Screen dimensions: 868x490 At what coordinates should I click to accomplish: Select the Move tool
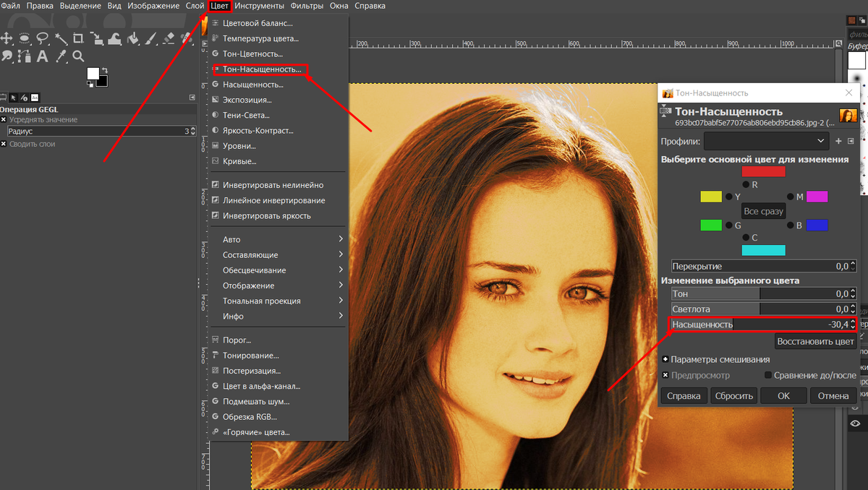click(x=7, y=38)
